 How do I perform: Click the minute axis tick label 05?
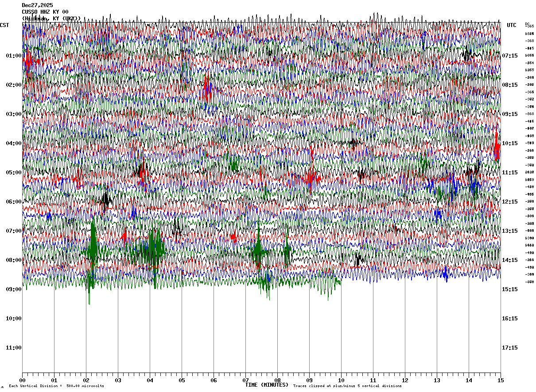pyautogui.click(x=182, y=380)
